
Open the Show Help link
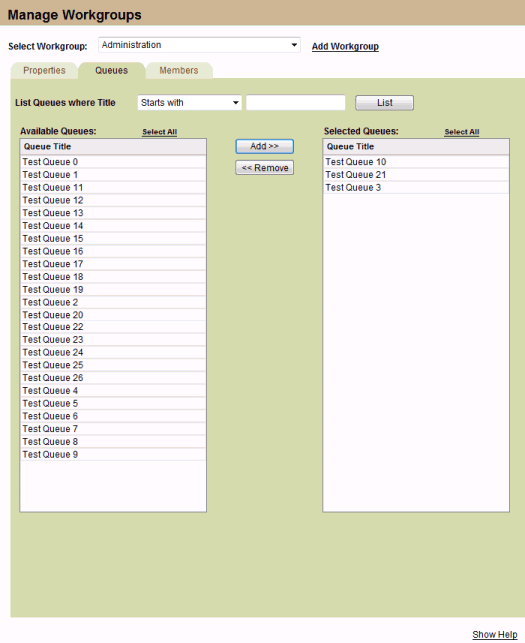click(495, 634)
